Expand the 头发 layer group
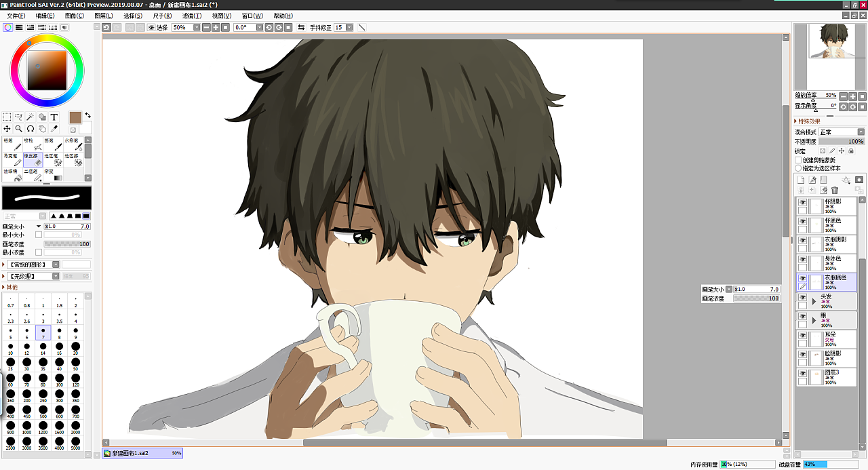Image resolution: width=868 pixels, height=470 pixels. click(814, 301)
